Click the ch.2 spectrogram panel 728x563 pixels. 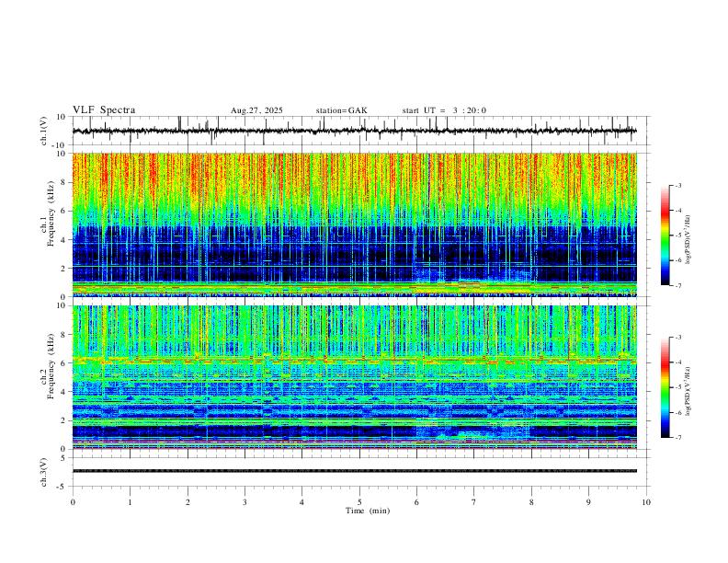355,377
